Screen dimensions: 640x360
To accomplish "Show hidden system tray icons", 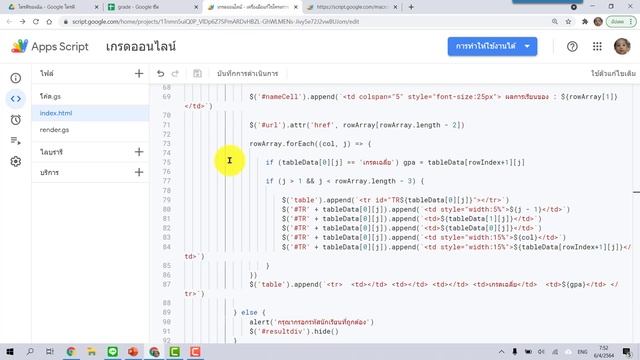I will tap(501, 351).
